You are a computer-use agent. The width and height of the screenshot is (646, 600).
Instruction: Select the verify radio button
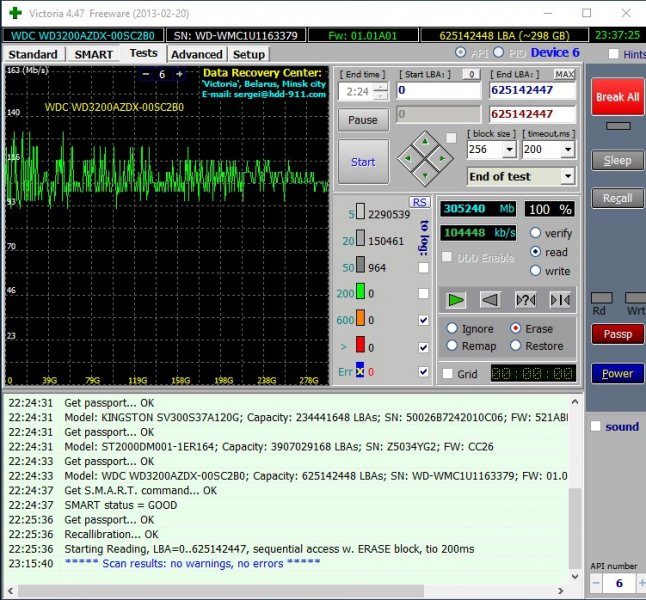(x=536, y=233)
